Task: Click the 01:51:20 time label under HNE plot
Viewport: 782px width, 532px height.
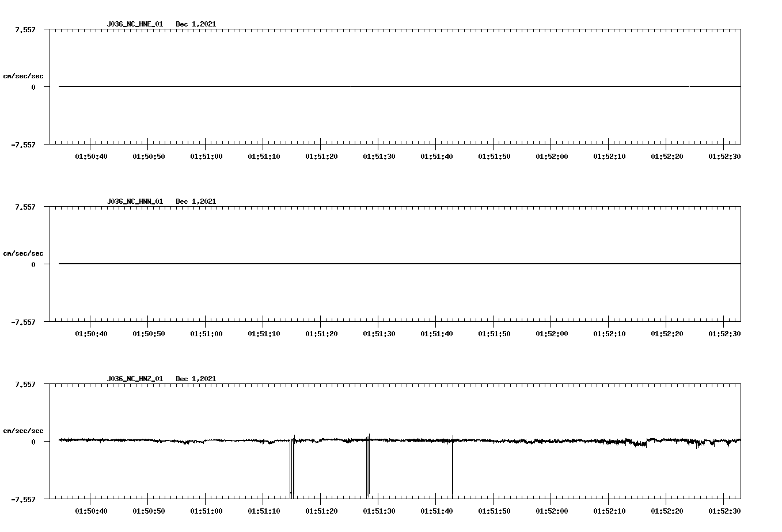Action: pos(321,157)
